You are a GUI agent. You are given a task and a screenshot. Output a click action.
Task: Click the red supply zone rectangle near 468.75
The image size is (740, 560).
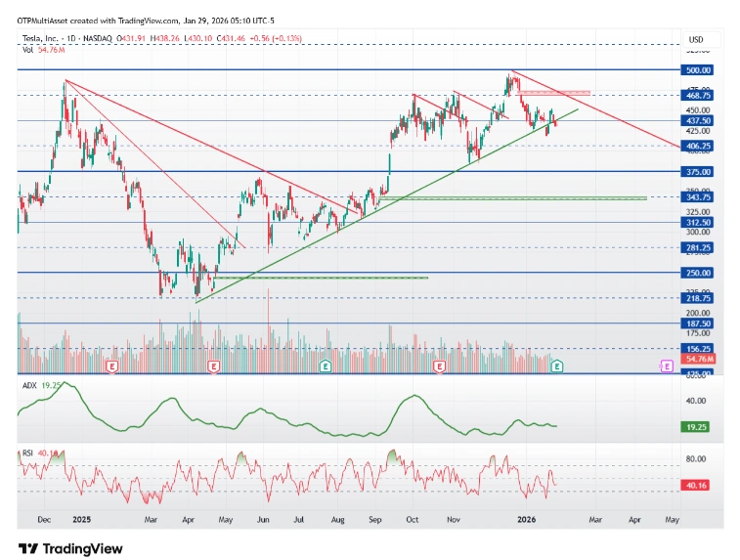pyautogui.click(x=554, y=92)
